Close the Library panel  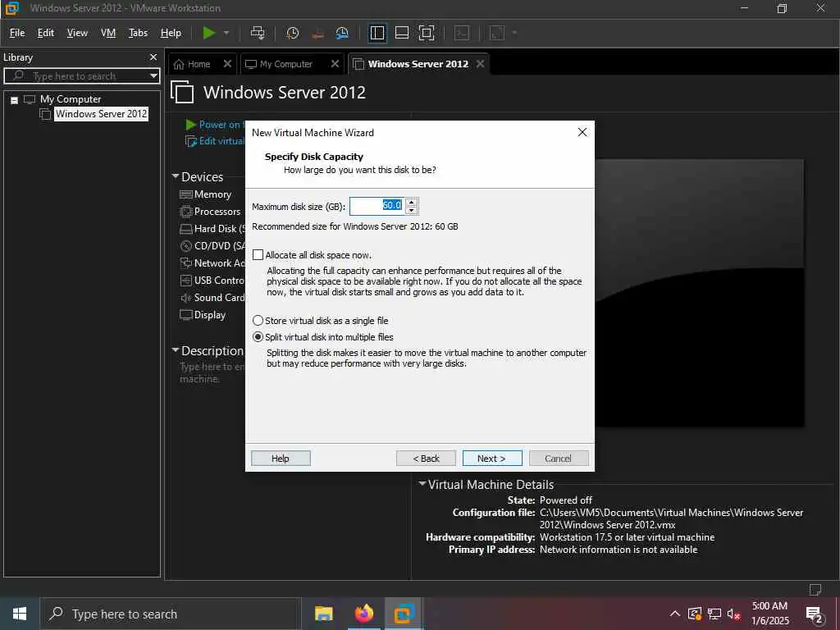click(153, 57)
